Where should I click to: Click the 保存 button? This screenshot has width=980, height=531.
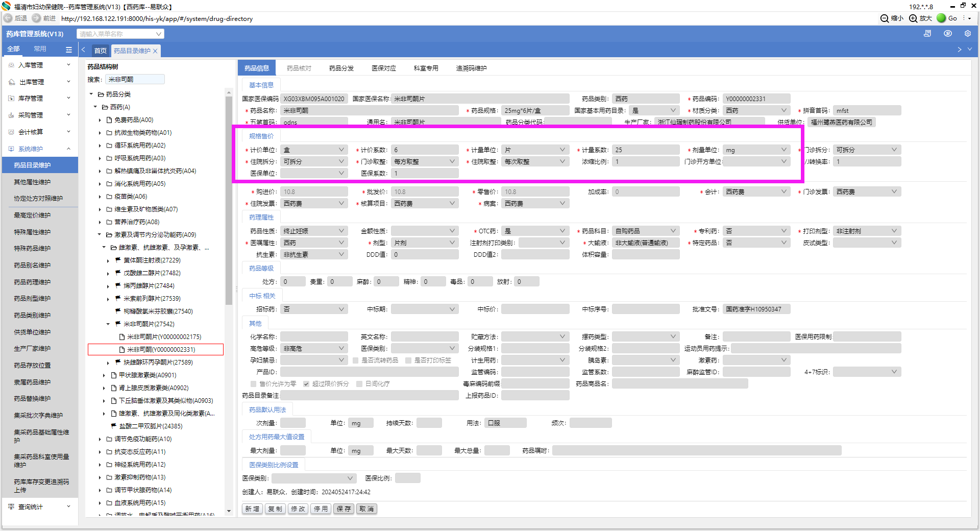[344, 509]
